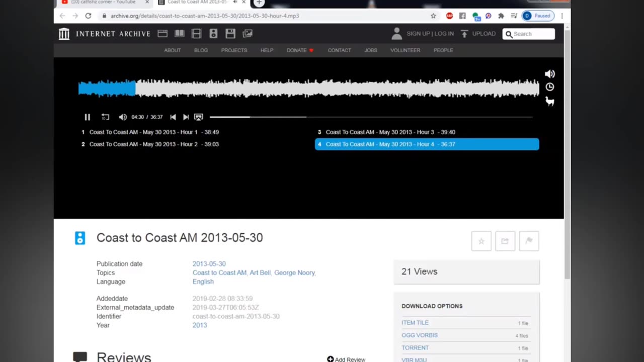Image resolution: width=644 pixels, height=362 pixels.
Task: Download the TORRENT file
Action: 415,348
